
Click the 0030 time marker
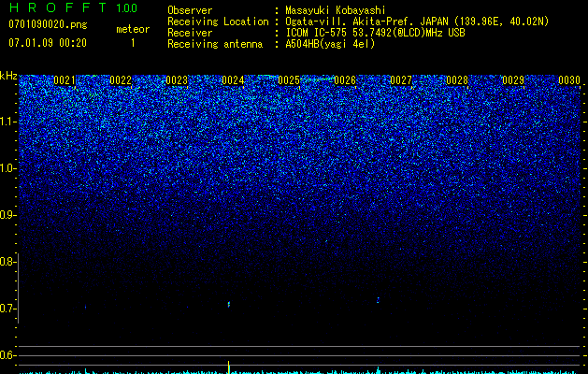point(569,80)
